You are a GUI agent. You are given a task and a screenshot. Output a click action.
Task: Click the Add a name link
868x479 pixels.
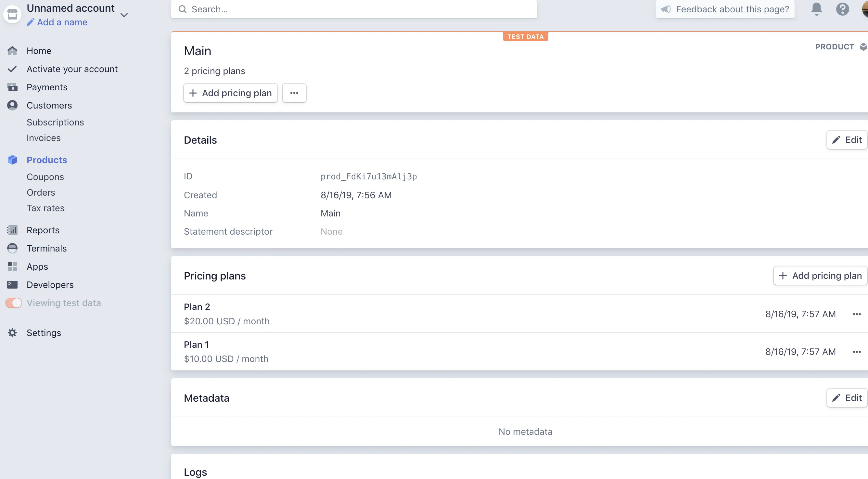tap(62, 22)
